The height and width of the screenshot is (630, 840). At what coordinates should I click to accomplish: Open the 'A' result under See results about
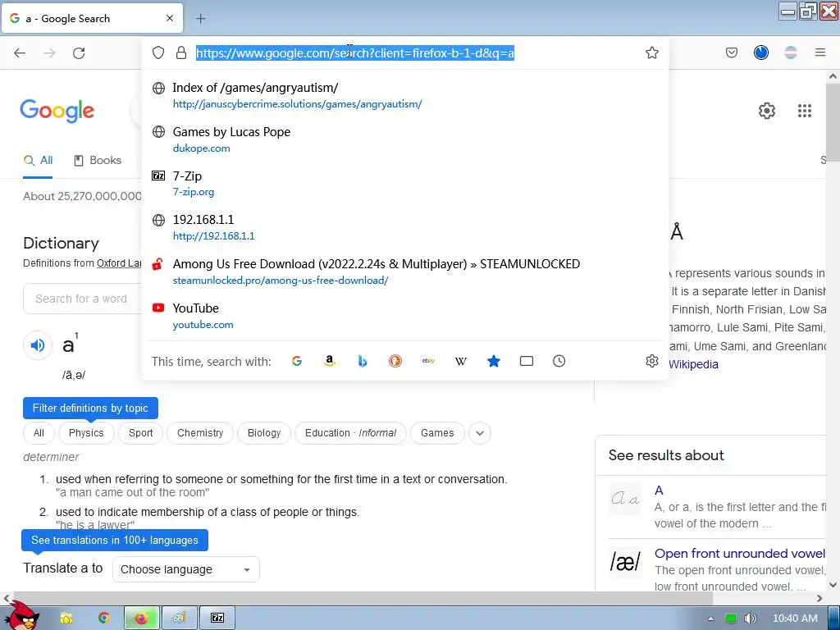coord(659,491)
